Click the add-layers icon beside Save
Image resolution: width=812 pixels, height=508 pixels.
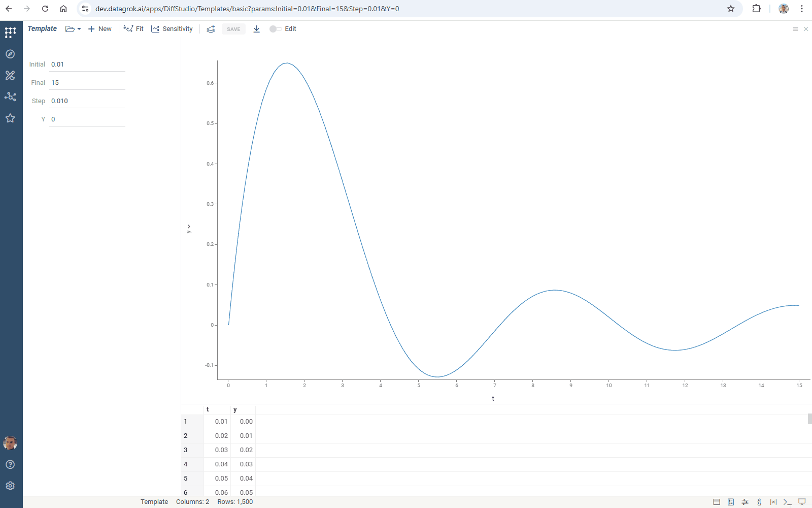coord(211,29)
